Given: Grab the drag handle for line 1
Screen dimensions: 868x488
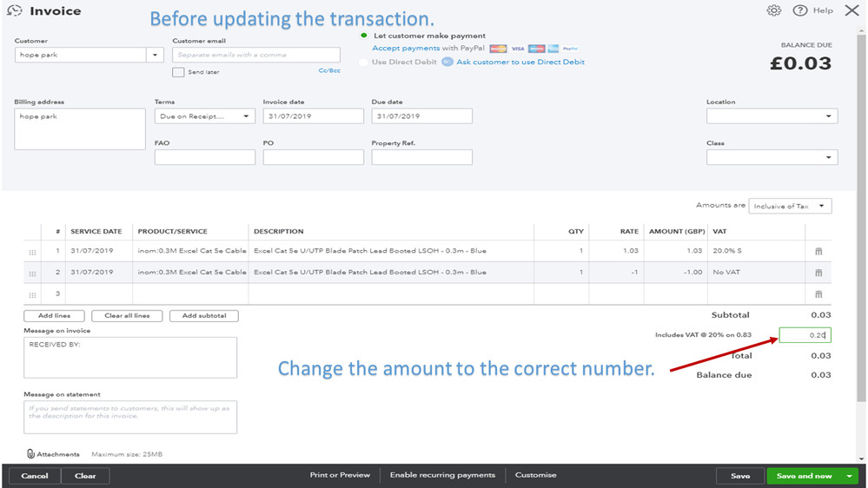Looking at the screenshot, I should point(33,253).
